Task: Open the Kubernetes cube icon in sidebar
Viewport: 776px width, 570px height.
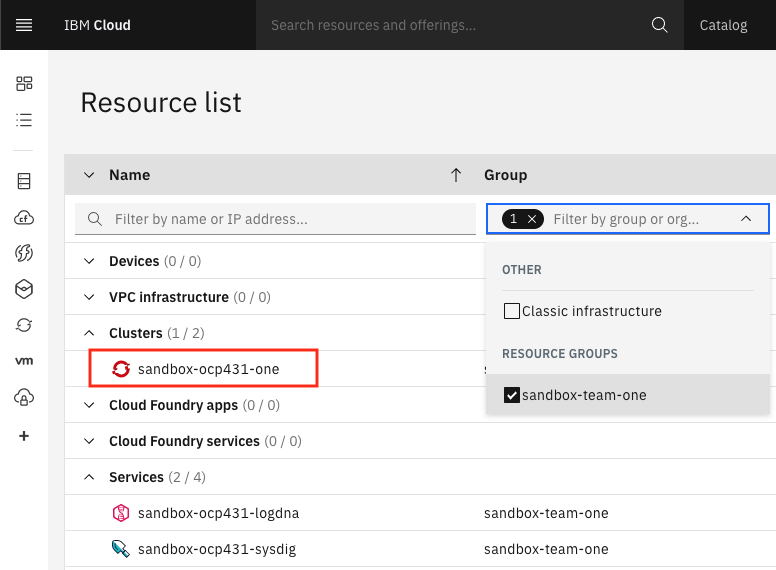Action: (24, 289)
